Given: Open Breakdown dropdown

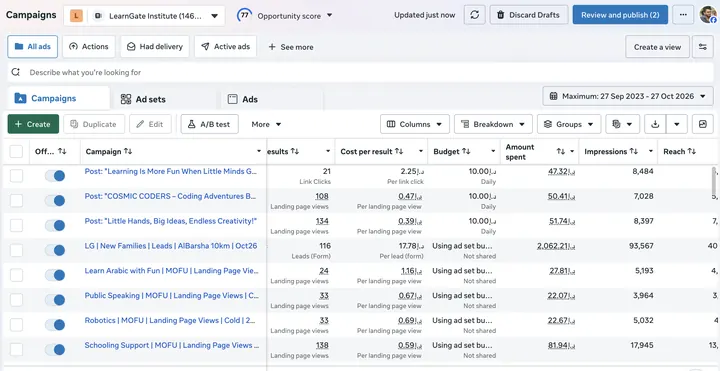Looking at the screenshot, I should tap(493, 124).
